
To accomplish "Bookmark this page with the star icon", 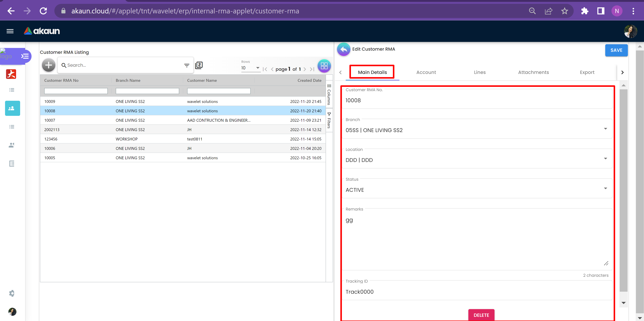I will pyautogui.click(x=564, y=11).
